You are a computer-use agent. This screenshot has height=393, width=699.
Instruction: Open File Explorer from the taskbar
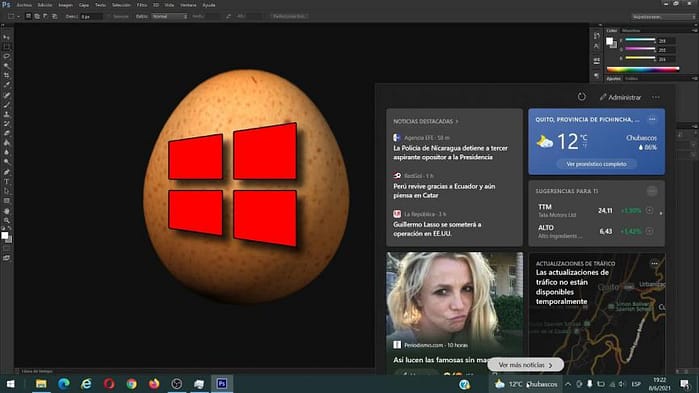pos(41,384)
